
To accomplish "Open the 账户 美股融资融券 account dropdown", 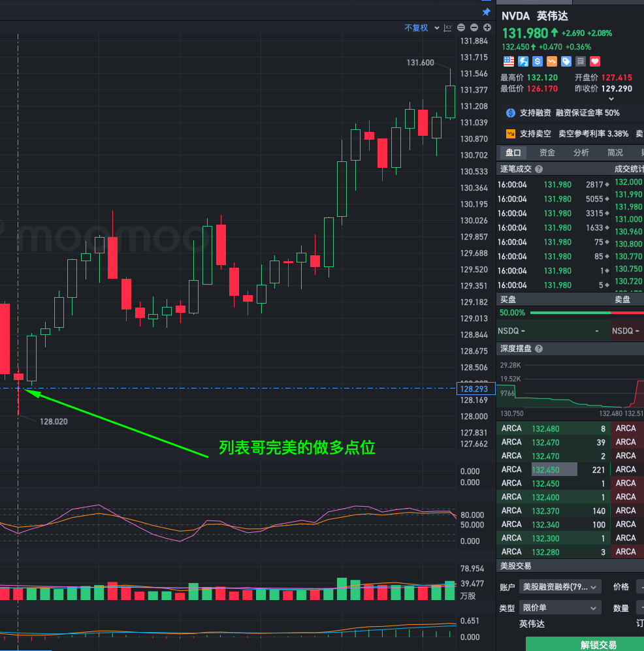I will [560, 587].
